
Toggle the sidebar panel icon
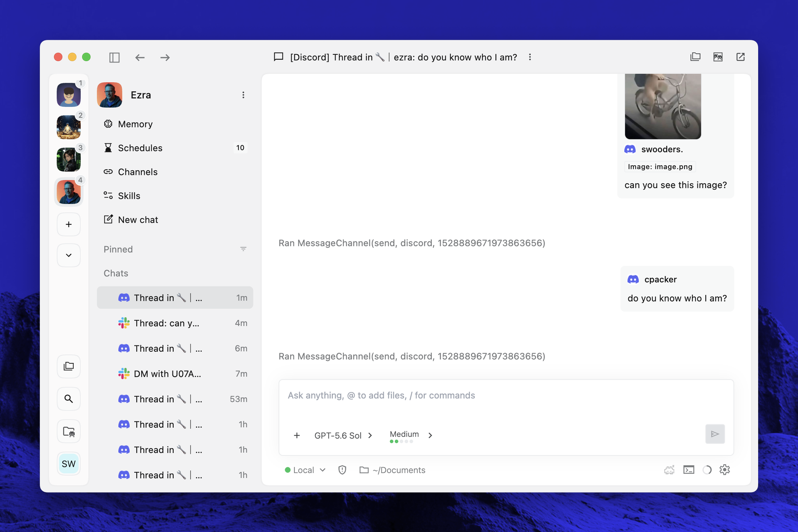point(114,57)
